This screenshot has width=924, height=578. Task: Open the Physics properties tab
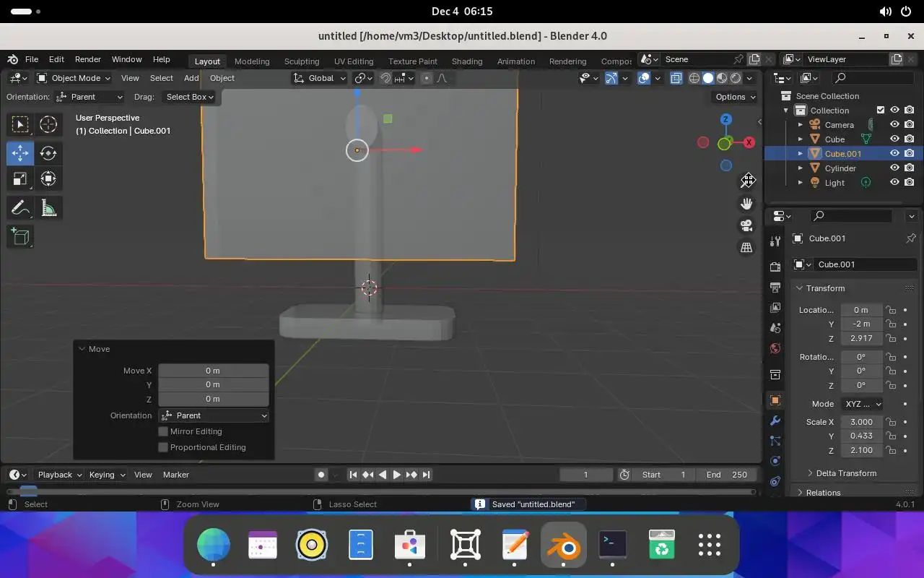pos(775,461)
